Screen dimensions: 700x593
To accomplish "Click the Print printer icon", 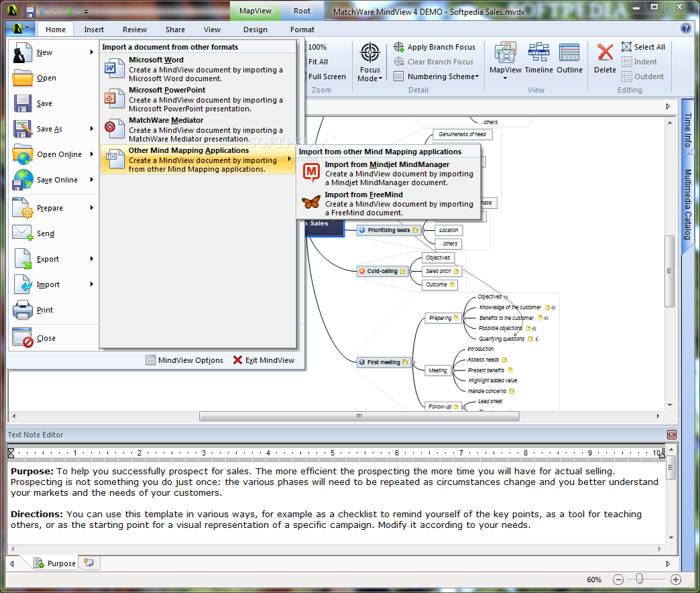I will [x=22, y=310].
